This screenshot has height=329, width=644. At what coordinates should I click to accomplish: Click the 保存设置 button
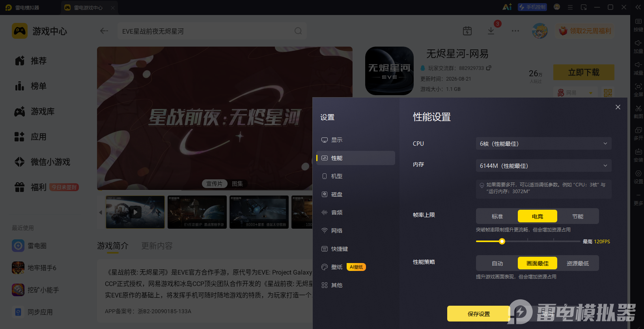[x=479, y=314]
